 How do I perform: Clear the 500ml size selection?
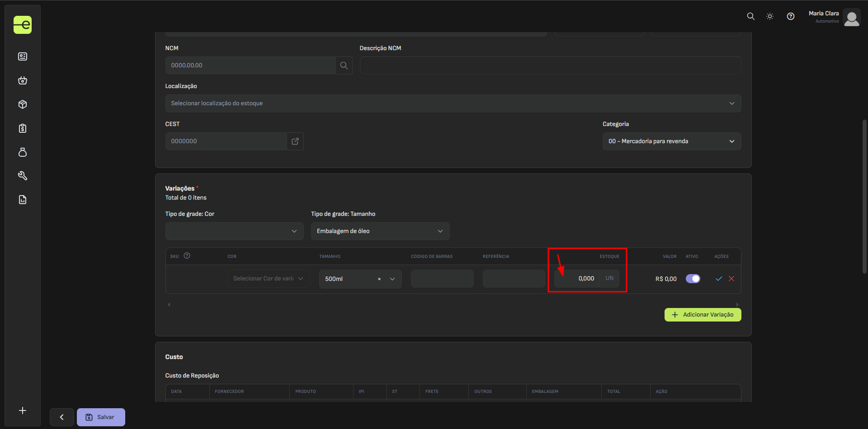click(x=379, y=279)
